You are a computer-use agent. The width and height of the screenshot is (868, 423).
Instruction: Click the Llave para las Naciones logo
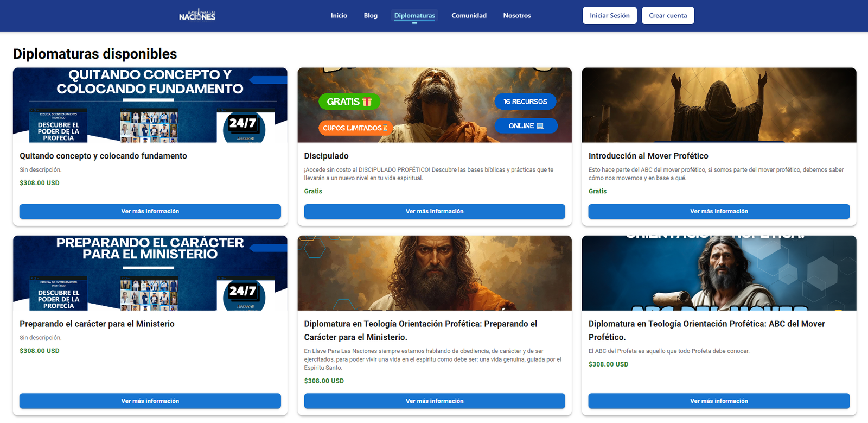click(197, 15)
